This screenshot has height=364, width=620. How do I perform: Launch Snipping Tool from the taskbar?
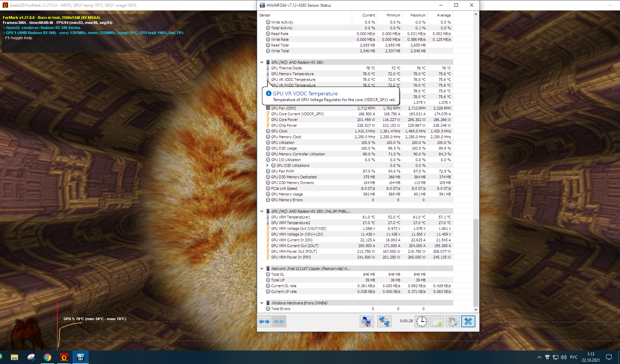(31, 357)
